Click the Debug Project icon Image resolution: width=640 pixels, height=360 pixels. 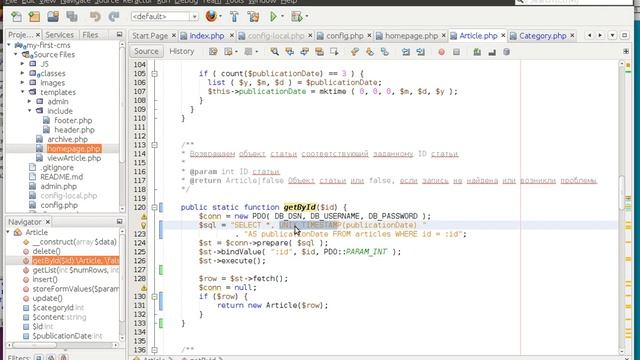(x=296, y=17)
